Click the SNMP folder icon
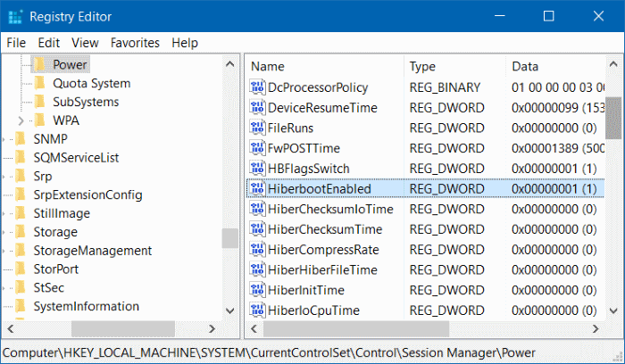 pos(21,138)
